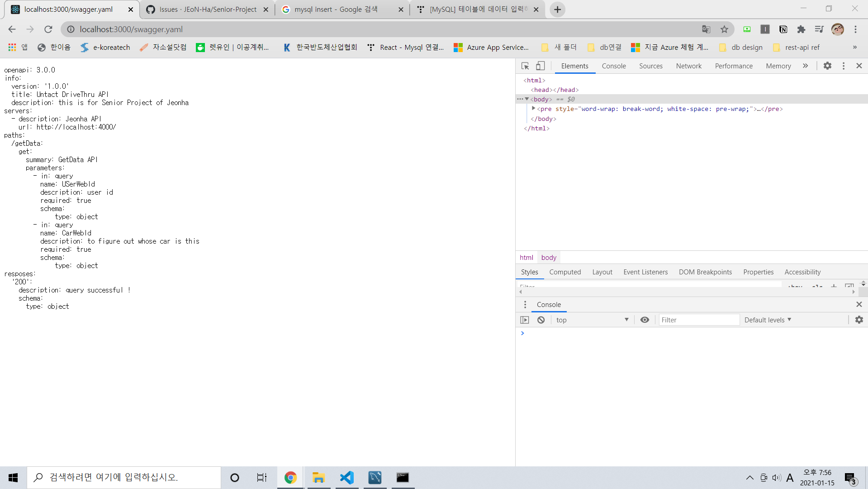Show hidden bookmarks chevron
The image size is (868, 489).
(854, 48)
